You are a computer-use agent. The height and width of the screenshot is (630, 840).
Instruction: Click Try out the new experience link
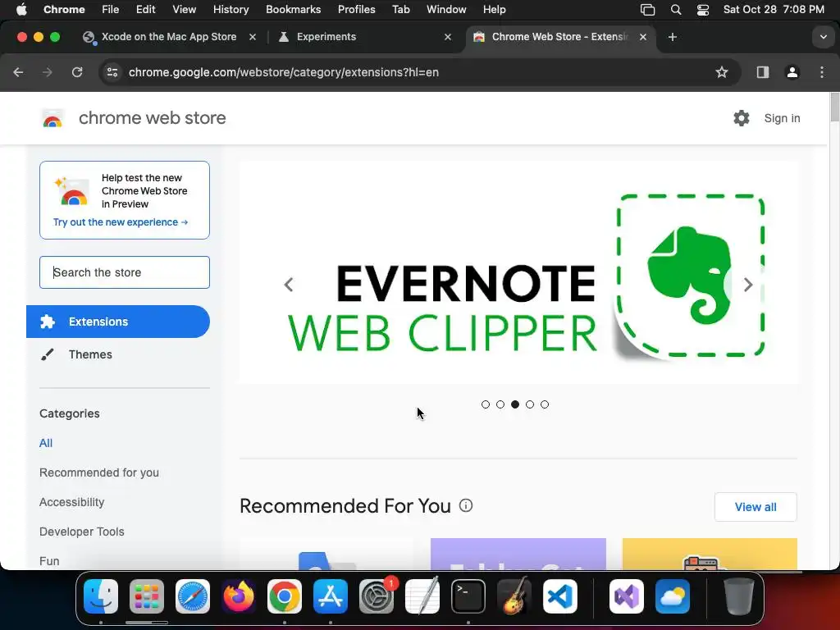pyautogui.click(x=121, y=222)
